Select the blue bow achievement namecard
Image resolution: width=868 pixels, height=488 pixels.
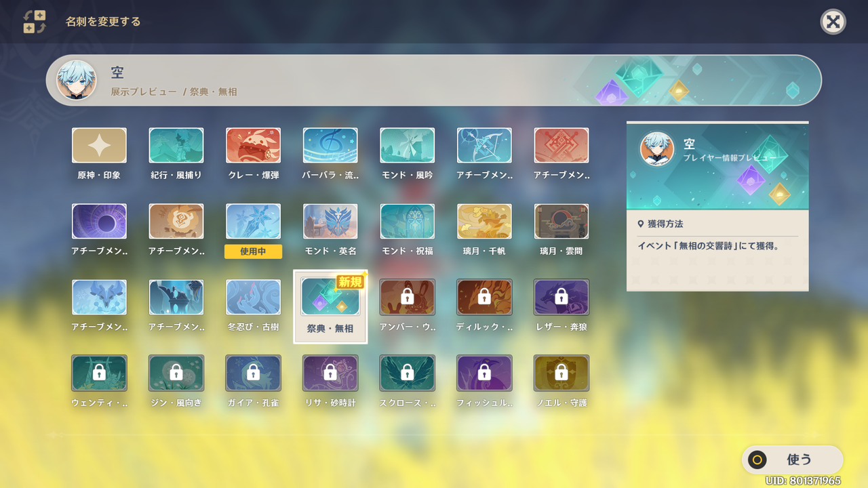[484, 146]
